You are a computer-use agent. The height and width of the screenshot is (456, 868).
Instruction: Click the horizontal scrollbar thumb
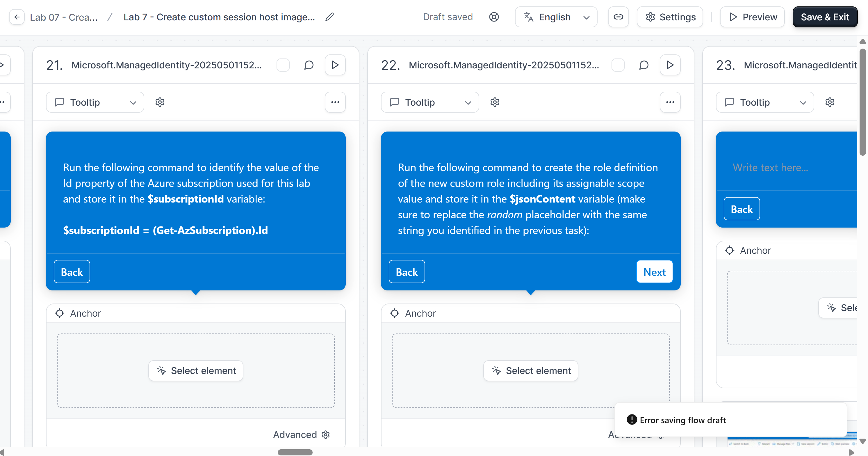pyautogui.click(x=295, y=452)
